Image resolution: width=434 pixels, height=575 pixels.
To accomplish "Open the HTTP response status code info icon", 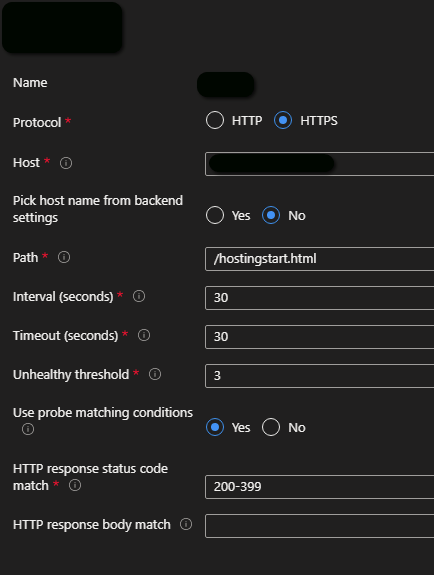I will coord(75,485).
